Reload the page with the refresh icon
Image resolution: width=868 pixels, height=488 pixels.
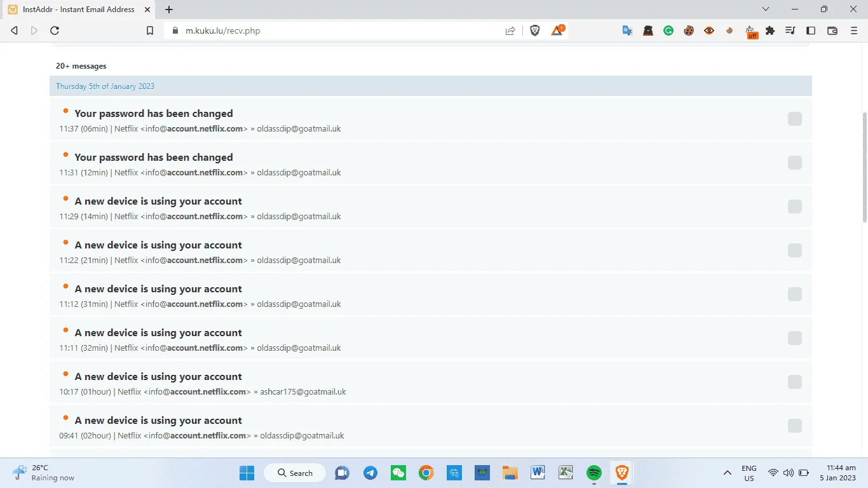(55, 30)
